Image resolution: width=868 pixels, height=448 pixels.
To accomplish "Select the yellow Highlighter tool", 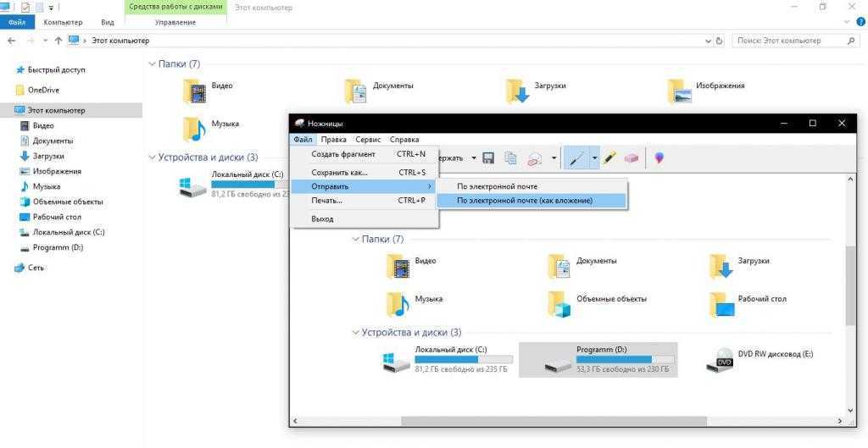I will tap(609, 158).
